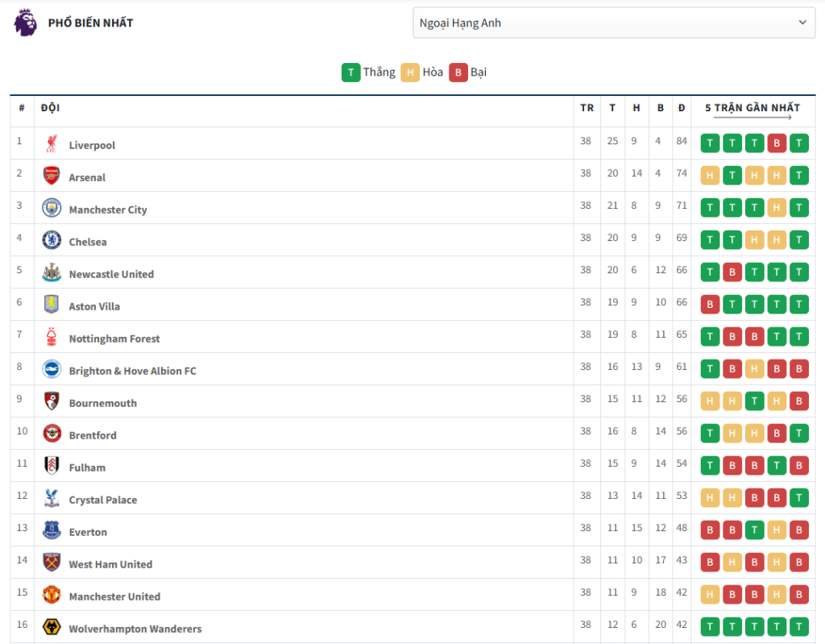Image resolution: width=825 pixels, height=644 pixels.
Task: Open the Ngoại Hạng Anh league dropdown
Action: (x=612, y=23)
